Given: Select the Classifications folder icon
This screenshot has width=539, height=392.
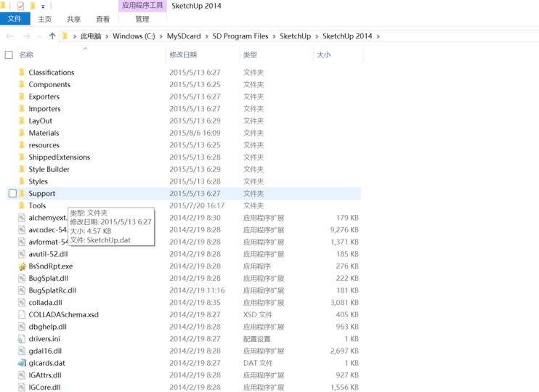Looking at the screenshot, I should pos(22,72).
